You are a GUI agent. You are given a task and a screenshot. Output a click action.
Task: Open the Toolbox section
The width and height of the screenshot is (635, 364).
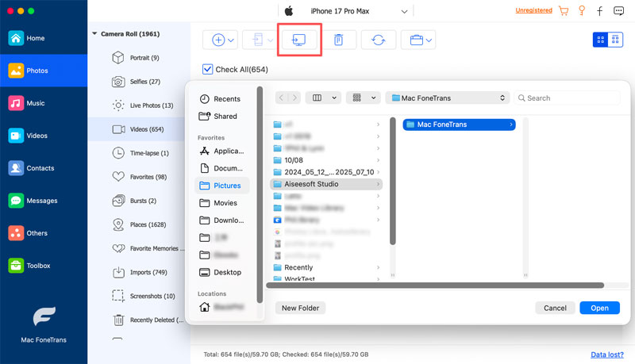coord(44,266)
